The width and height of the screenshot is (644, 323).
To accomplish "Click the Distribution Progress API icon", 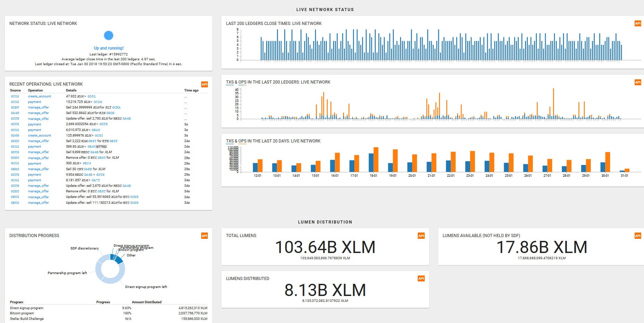I will click(x=205, y=236).
